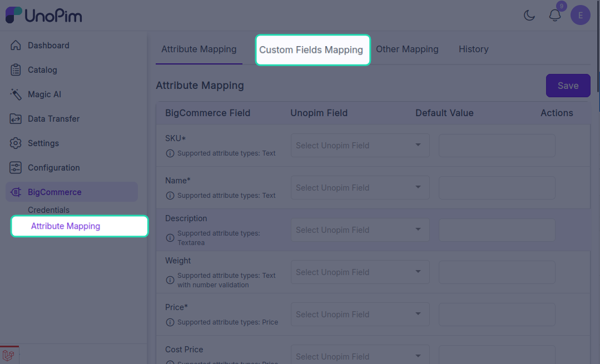Image resolution: width=600 pixels, height=364 pixels.
Task: Click the Laravel debug bar icon
Action: point(9,355)
